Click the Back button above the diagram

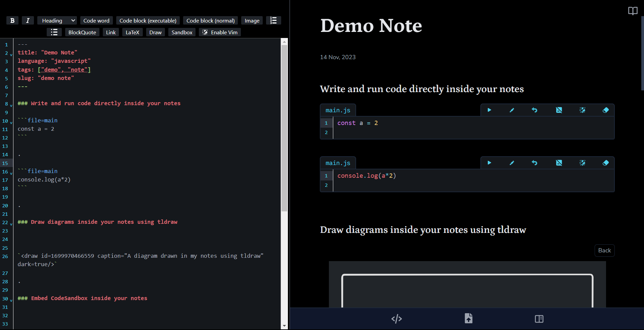[x=604, y=250]
